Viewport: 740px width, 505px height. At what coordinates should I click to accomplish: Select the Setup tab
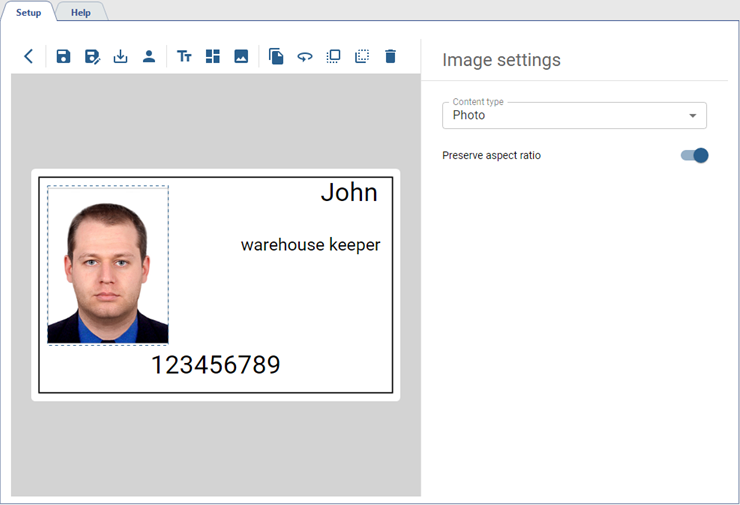tap(28, 12)
